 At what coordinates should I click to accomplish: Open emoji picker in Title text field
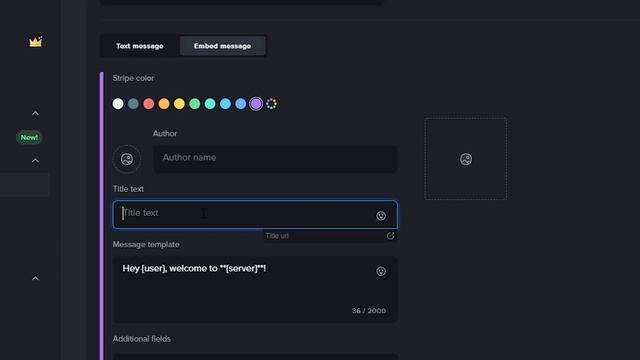tap(381, 216)
